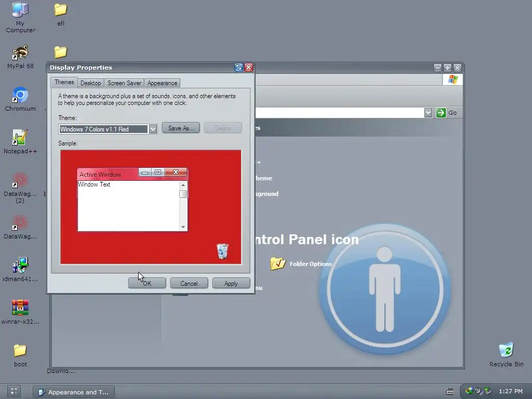Click the sample window scrollbar up arrow
This screenshot has width=532, height=399.
pos(183,185)
